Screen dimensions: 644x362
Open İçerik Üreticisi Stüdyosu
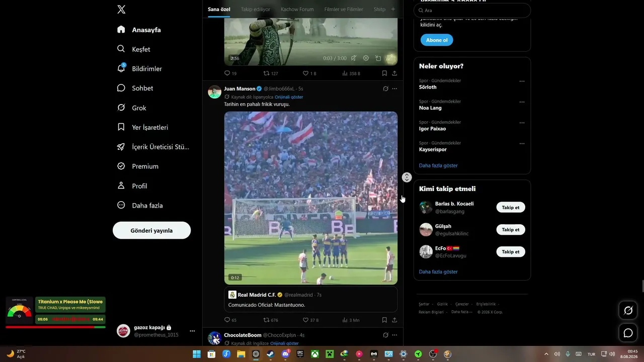[153, 147]
